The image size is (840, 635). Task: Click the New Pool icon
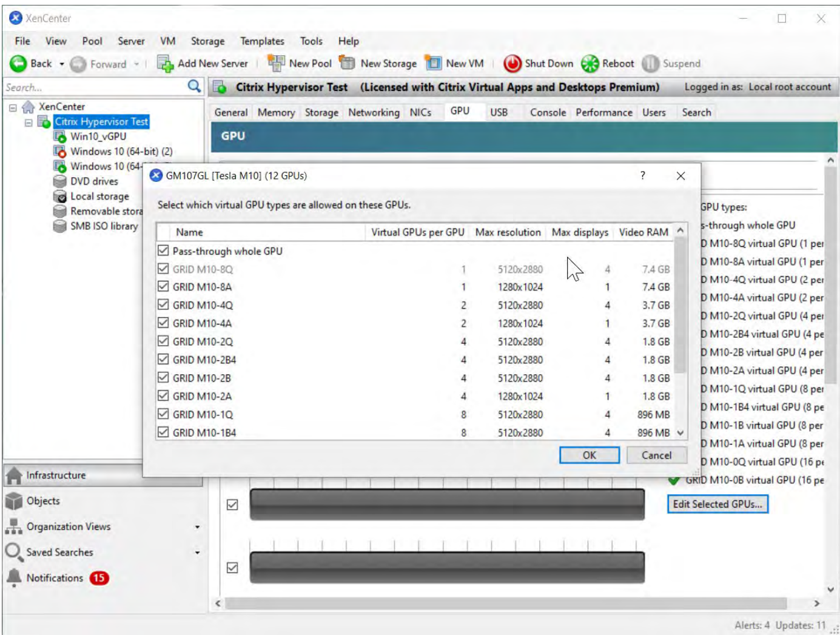point(277,64)
